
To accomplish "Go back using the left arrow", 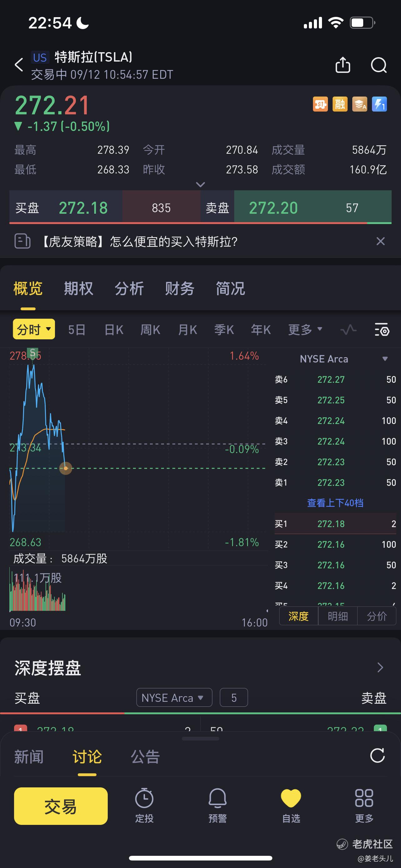I will coord(19,65).
